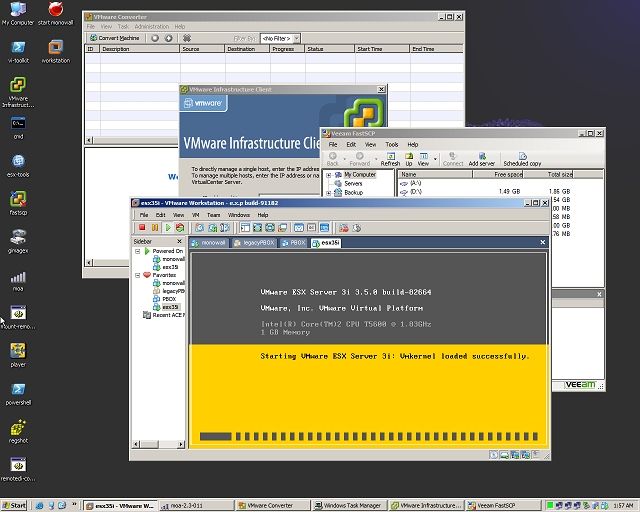The height and width of the screenshot is (512, 640).
Task: Open the Team menu in VMware Workstation
Action: point(213,215)
